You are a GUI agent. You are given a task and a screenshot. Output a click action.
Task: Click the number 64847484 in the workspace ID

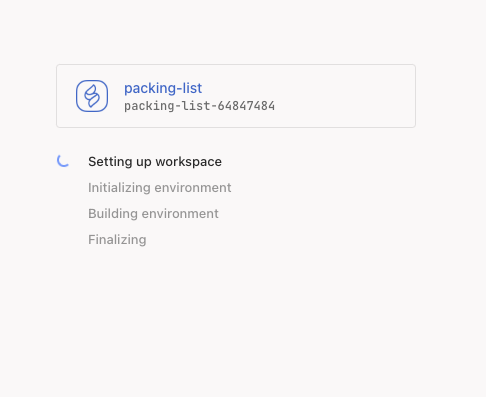246,106
